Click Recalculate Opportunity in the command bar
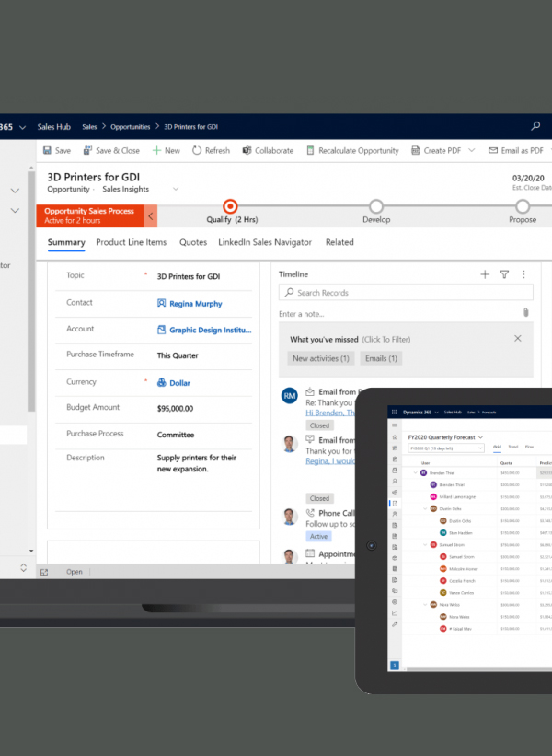This screenshot has height=756, width=552. click(x=352, y=150)
